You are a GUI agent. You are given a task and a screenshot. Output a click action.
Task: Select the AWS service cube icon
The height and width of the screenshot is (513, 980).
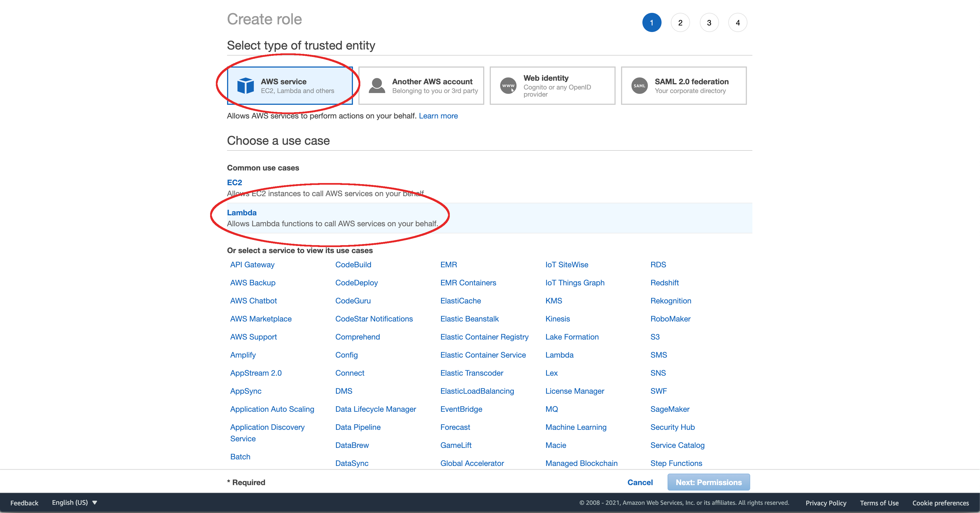click(245, 86)
